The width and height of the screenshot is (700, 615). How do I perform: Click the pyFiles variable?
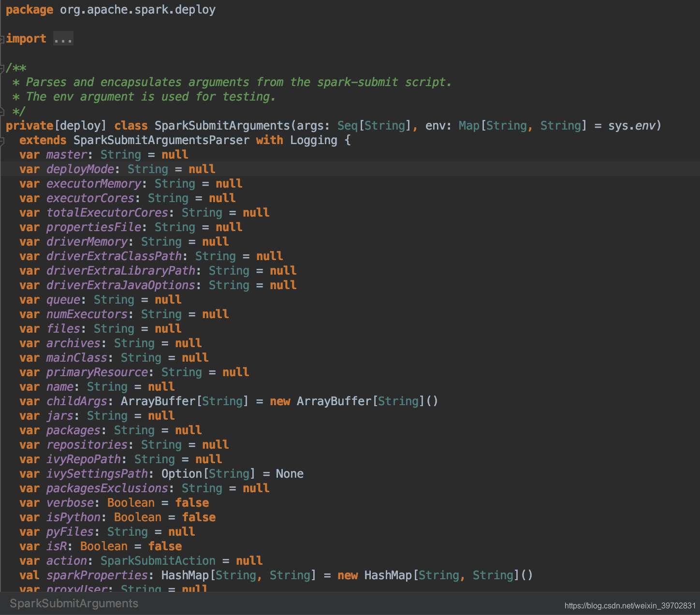(x=70, y=532)
